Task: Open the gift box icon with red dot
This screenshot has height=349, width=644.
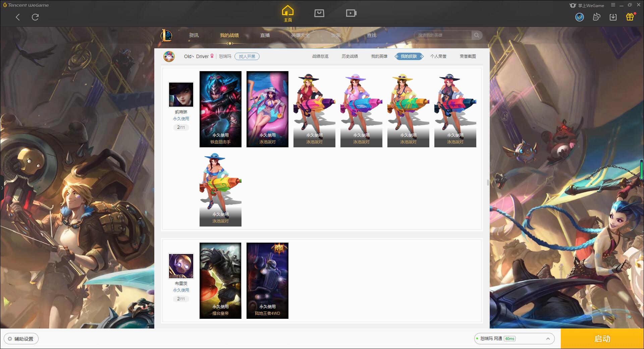Action: 630,16
